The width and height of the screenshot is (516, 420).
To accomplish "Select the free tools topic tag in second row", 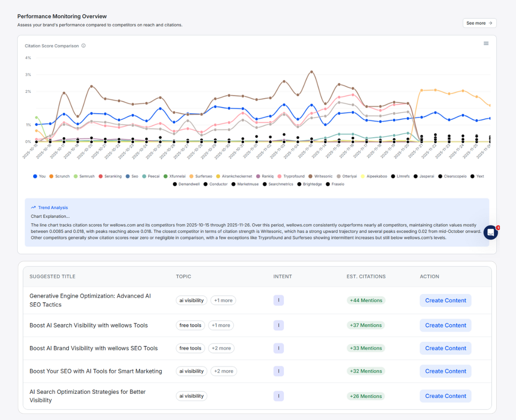I will click(190, 325).
